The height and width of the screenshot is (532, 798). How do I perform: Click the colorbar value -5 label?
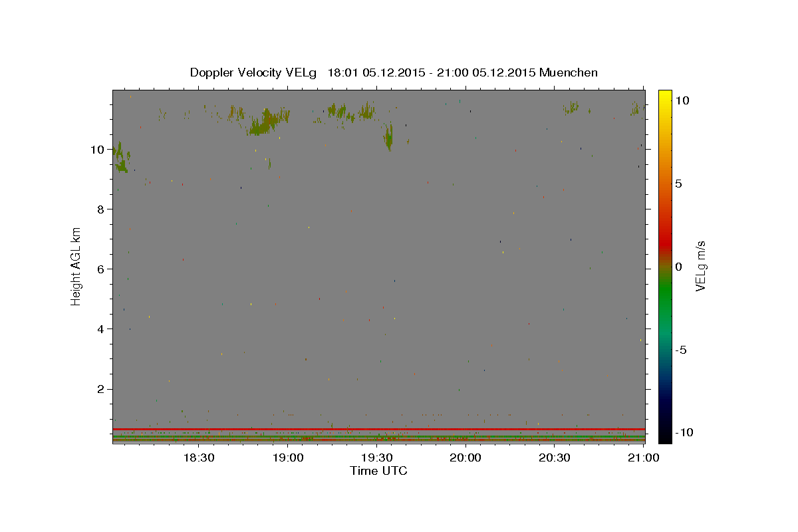(x=682, y=350)
